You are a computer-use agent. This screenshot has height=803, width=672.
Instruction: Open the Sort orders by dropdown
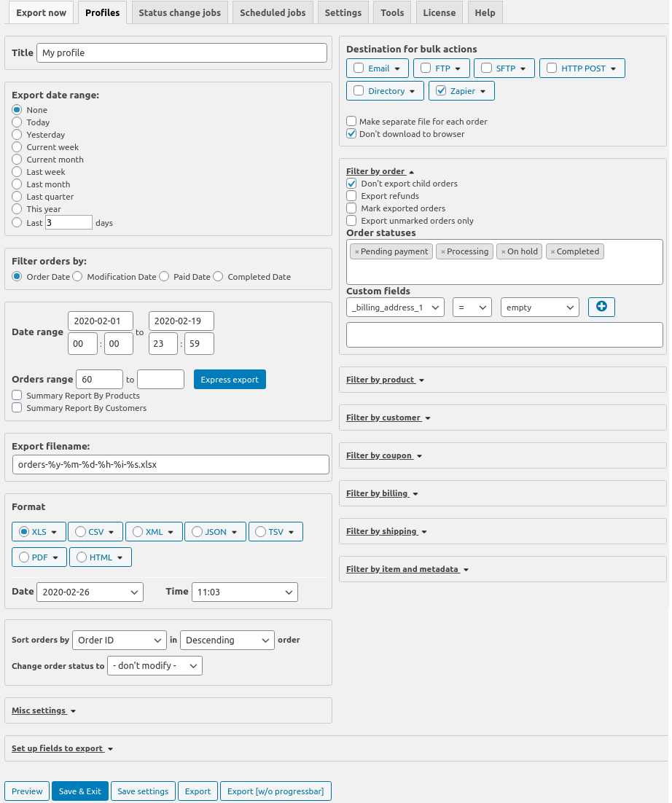[120, 641]
